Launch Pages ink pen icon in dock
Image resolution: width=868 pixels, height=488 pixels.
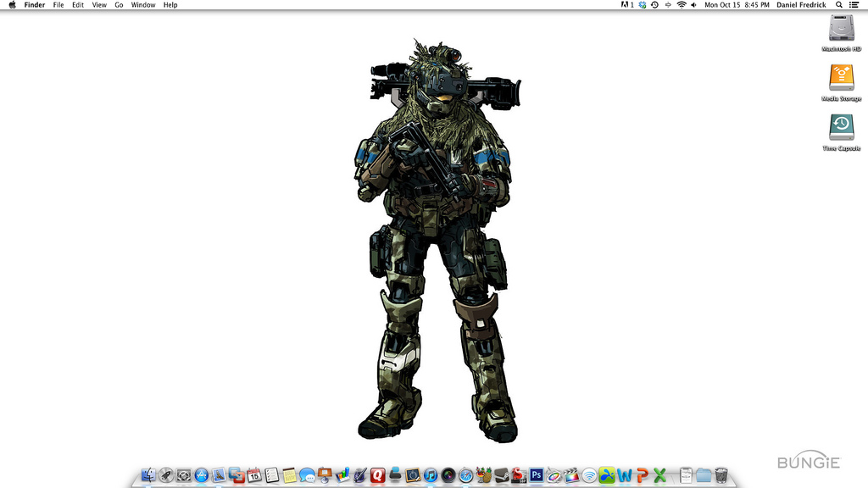[x=360, y=474]
